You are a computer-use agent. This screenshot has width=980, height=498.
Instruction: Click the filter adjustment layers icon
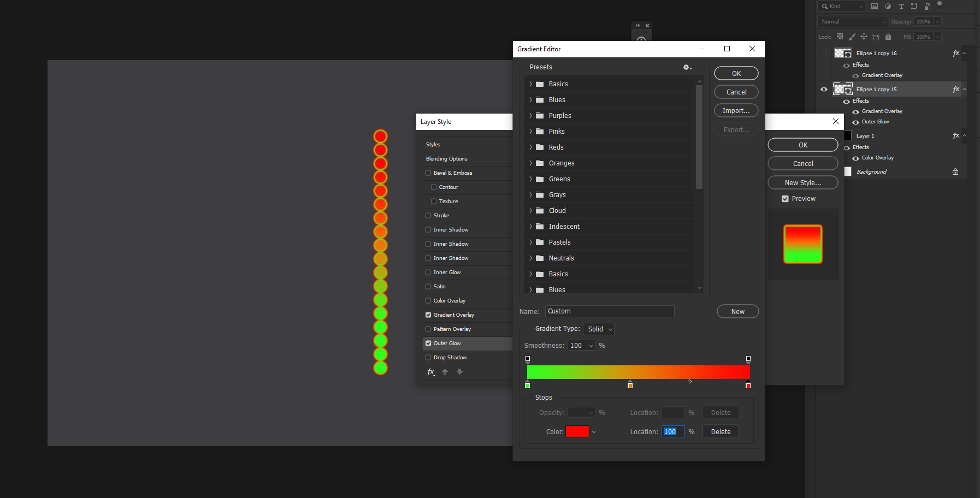[888, 6]
